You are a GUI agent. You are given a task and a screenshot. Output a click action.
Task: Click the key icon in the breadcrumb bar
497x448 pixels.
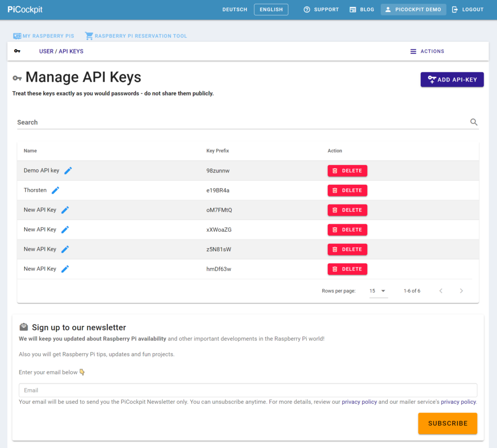pyautogui.click(x=17, y=51)
